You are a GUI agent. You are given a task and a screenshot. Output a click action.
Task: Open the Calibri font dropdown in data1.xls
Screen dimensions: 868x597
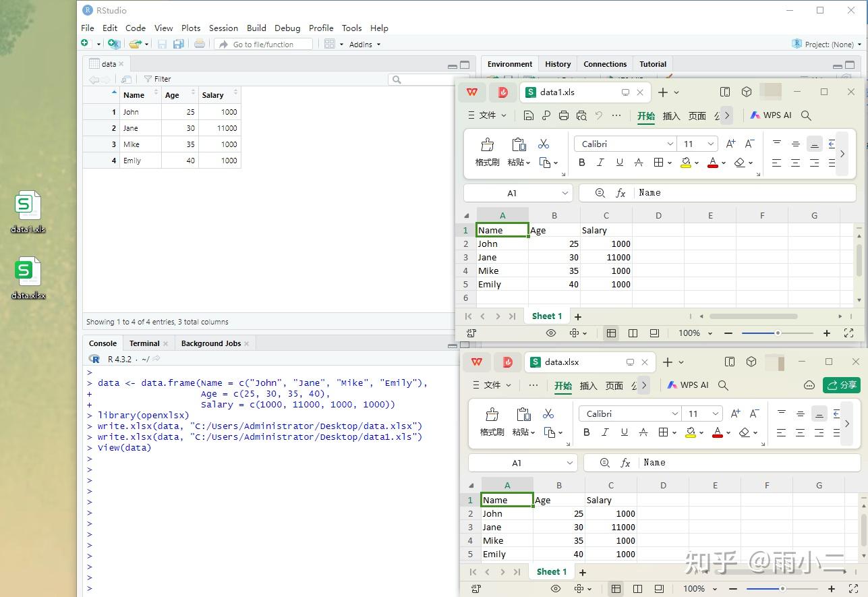point(670,144)
